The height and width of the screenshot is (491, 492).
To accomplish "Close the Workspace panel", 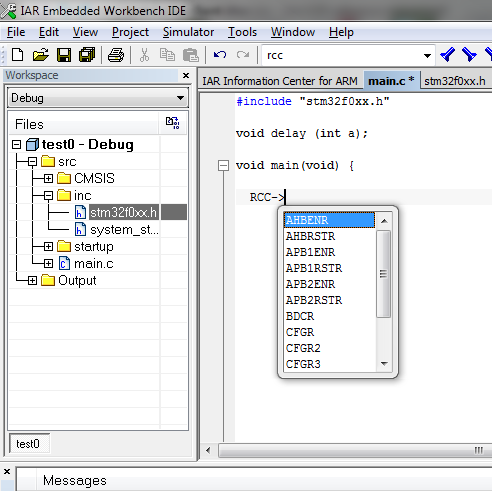I will coord(186,76).
